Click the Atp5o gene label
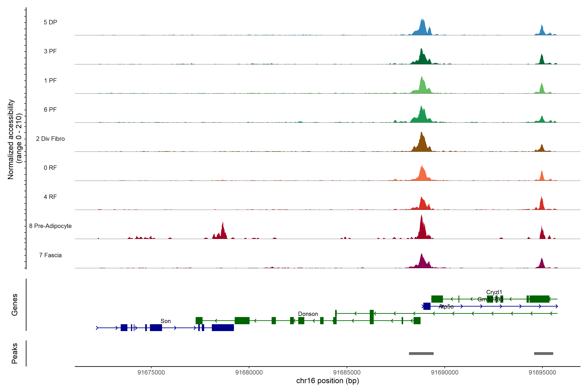588x392 pixels. pyautogui.click(x=446, y=307)
